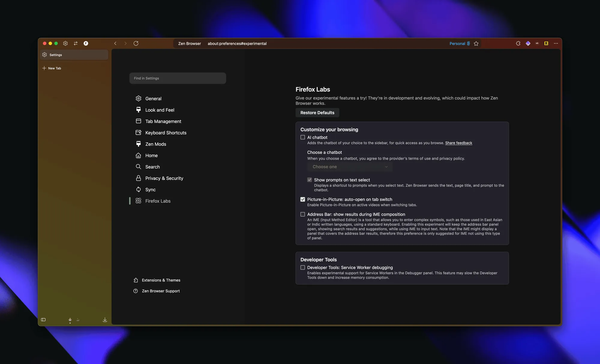Image resolution: width=600 pixels, height=364 pixels.
Task: Open the Share feedback link
Action: 459,143
